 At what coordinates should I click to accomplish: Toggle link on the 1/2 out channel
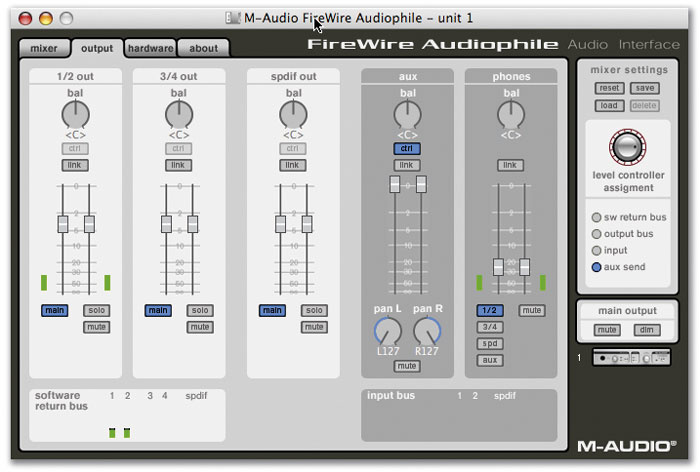pyautogui.click(x=75, y=165)
